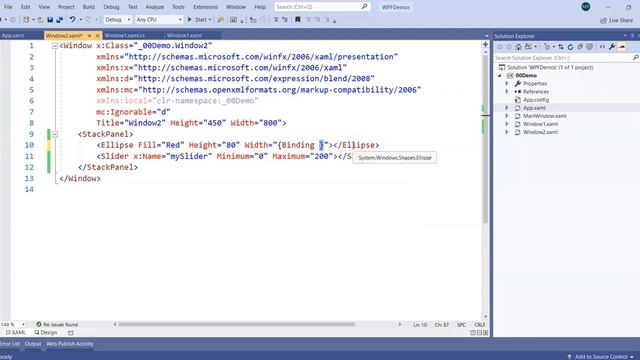Toggle a bookmark with the toolbar bookmark icon
640x360 pixels.
[298, 20]
